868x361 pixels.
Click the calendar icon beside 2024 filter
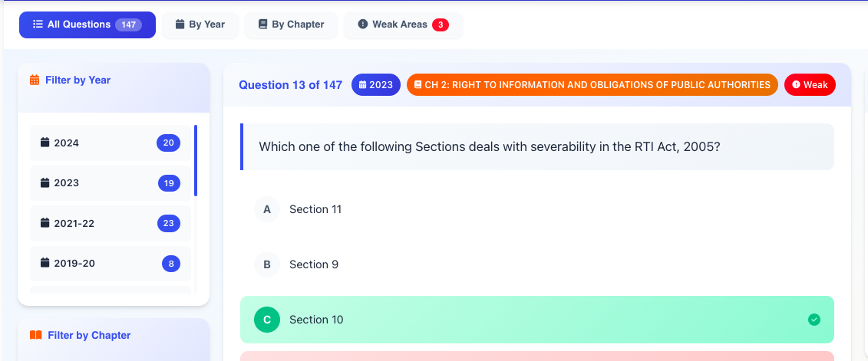click(x=45, y=143)
